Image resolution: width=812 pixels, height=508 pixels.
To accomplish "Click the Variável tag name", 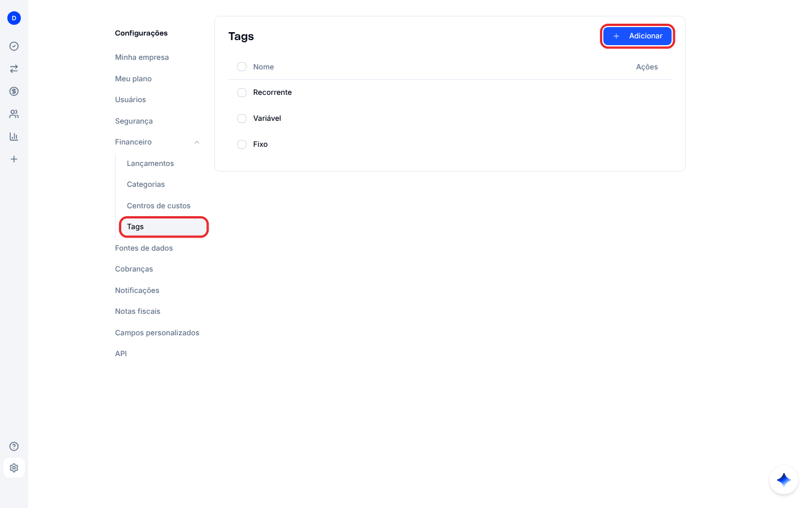I will 267,119.
